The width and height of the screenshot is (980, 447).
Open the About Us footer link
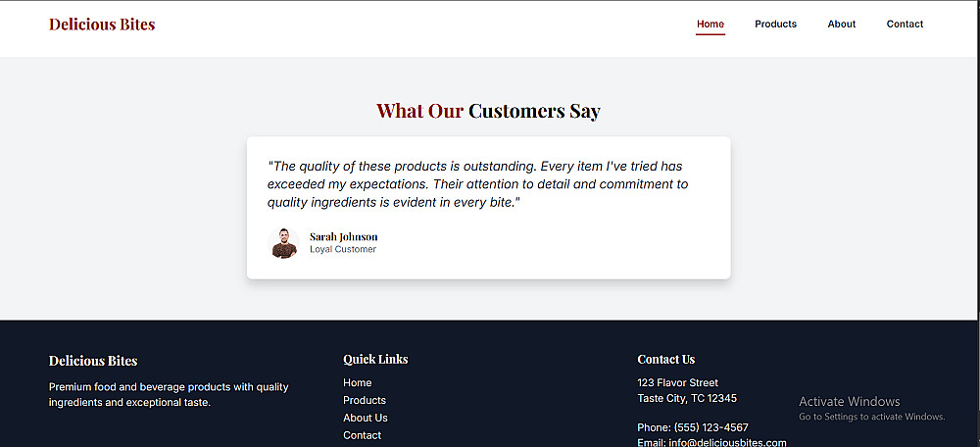pyautogui.click(x=366, y=419)
